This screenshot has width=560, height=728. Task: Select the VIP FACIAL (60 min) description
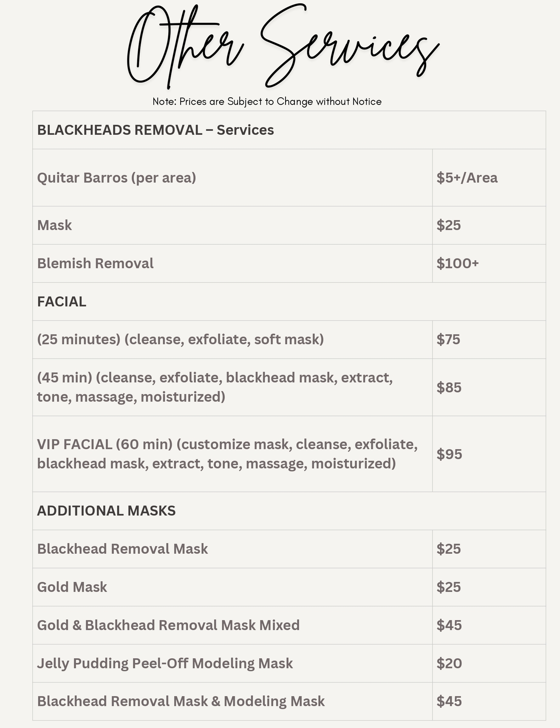coord(227,454)
